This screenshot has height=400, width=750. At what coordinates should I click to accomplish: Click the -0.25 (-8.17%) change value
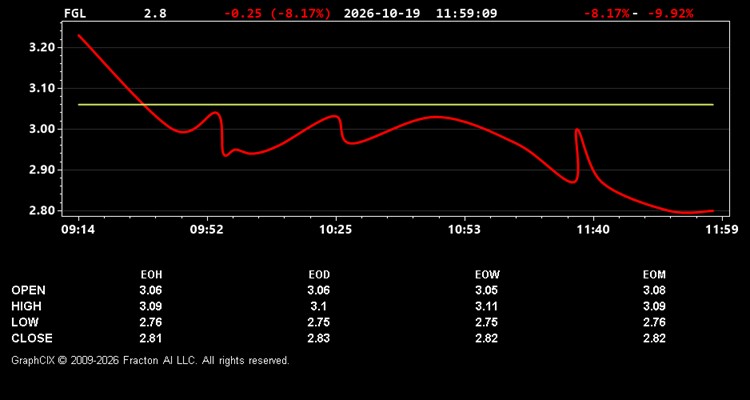click(277, 13)
